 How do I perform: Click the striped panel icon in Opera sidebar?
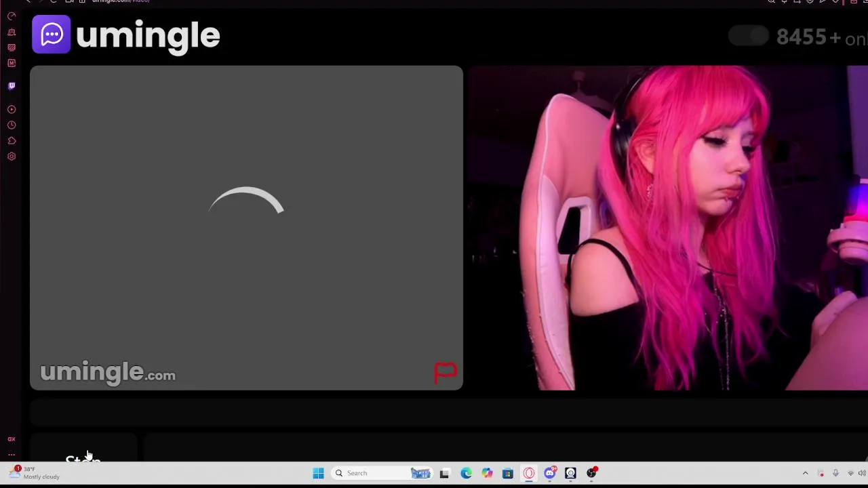coord(12,47)
